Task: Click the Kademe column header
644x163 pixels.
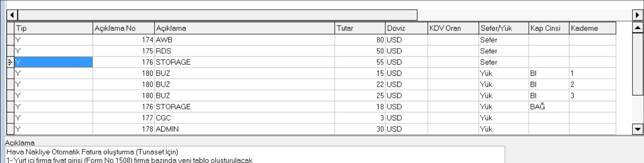Action: [593, 29]
